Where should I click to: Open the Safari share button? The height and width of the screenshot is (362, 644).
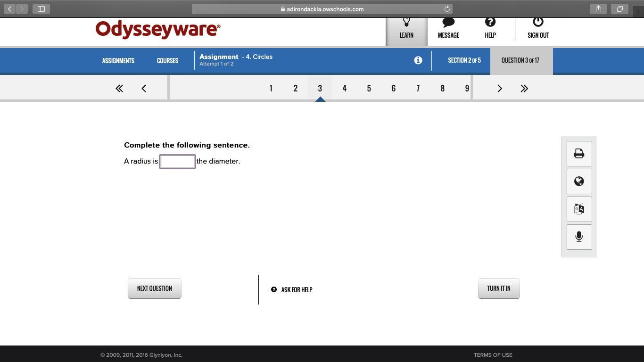[598, 9]
